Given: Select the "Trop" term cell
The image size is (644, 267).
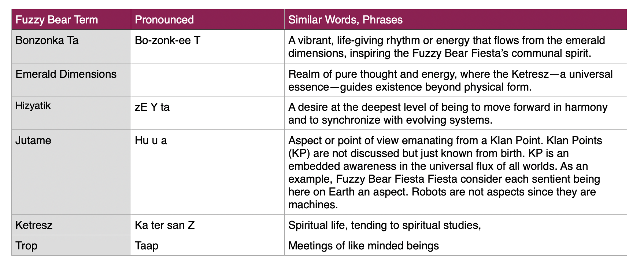Looking at the screenshot, I should tap(26, 245).
